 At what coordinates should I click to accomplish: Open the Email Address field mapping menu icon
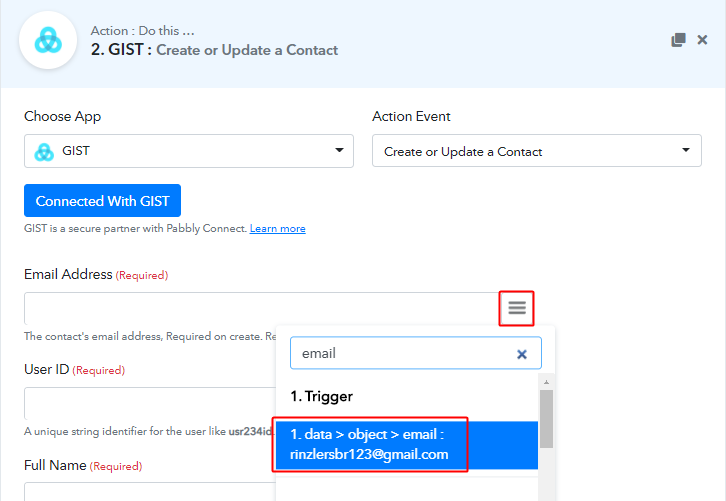click(517, 308)
